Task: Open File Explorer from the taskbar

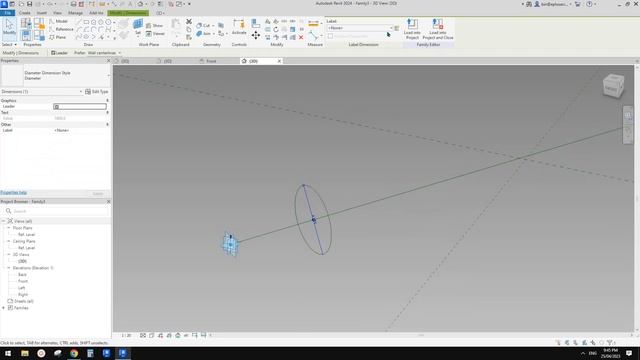Action: click(24, 353)
